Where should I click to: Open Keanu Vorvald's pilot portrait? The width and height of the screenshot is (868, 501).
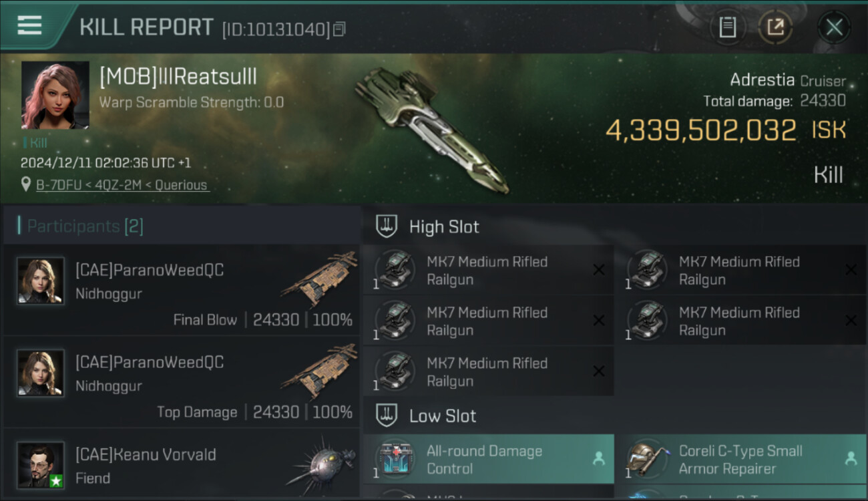coord(41,465)
